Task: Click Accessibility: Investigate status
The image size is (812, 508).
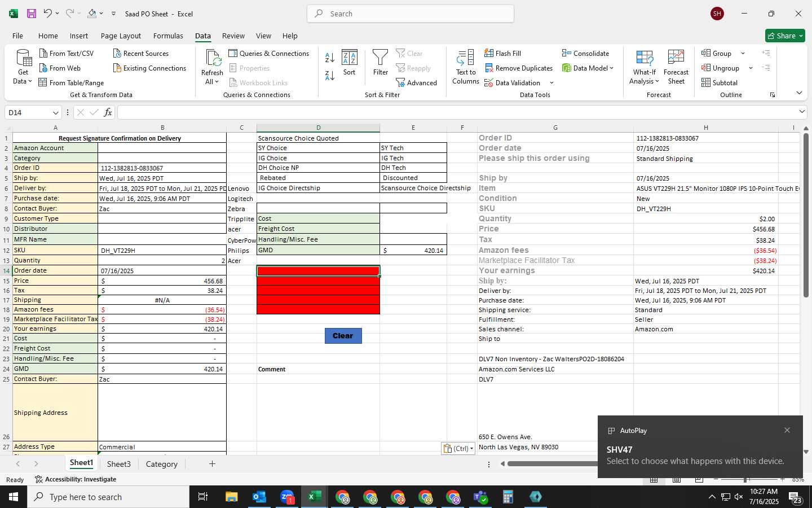Action: tap(76, 479)
